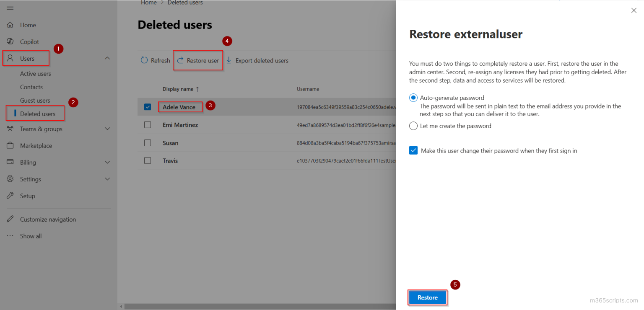Switch to Active users in the sidebar

(36, 73)
